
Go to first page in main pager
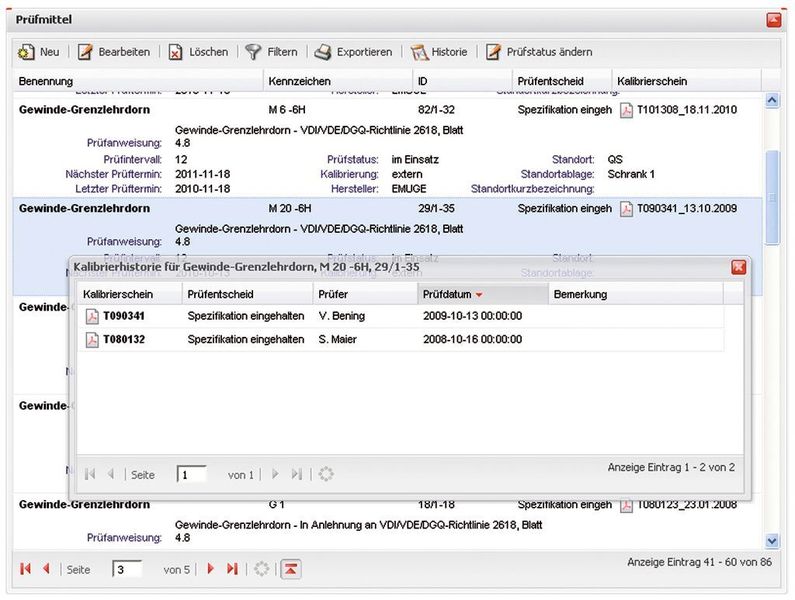(25, 569)
